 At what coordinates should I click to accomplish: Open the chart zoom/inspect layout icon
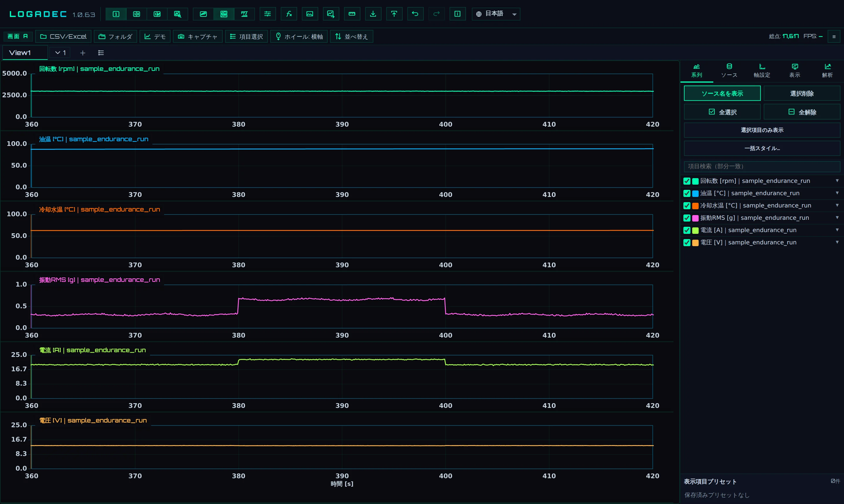tap(177, 14)
